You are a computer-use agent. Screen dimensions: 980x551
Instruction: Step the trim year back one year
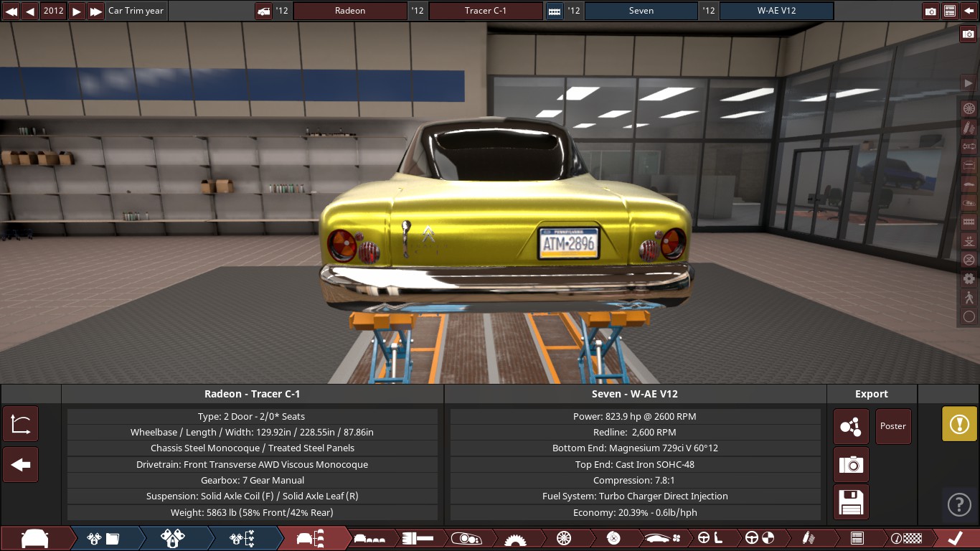pyautogui.click(x=30, y=11)
